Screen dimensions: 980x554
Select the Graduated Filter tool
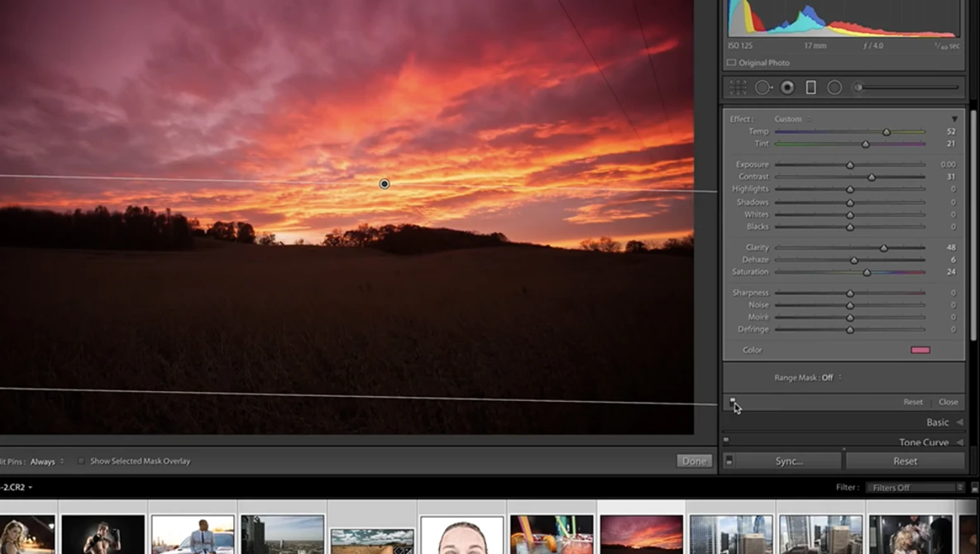click(x=810, y=88)
